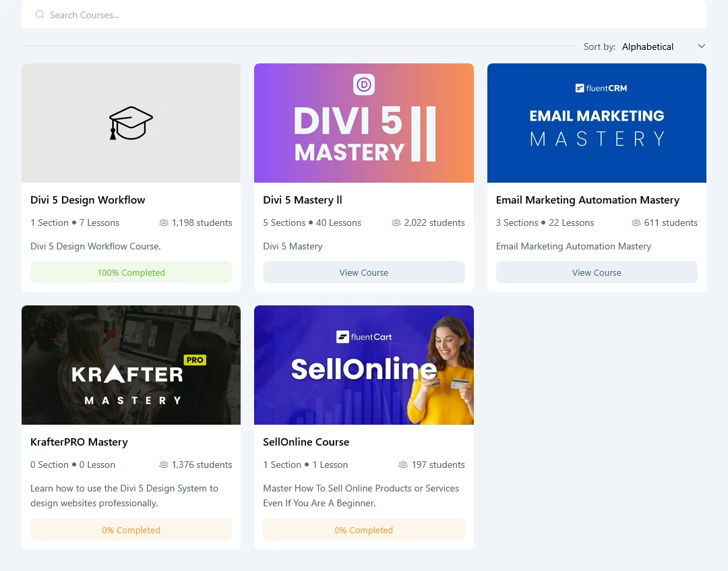Click the Divi logo icon on the Divi 5 Mastery banner
This screenshot has width=728, height=571.
click(x=364, y=84)
